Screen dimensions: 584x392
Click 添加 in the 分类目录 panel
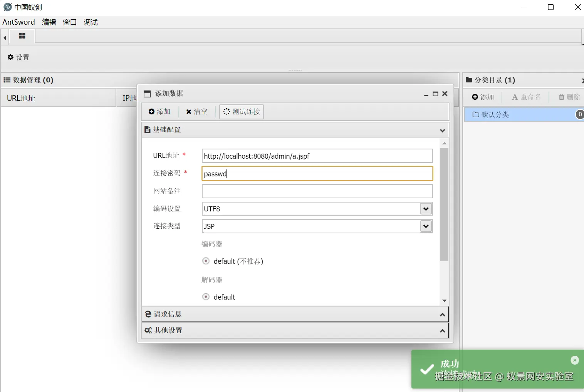(483, 97)
